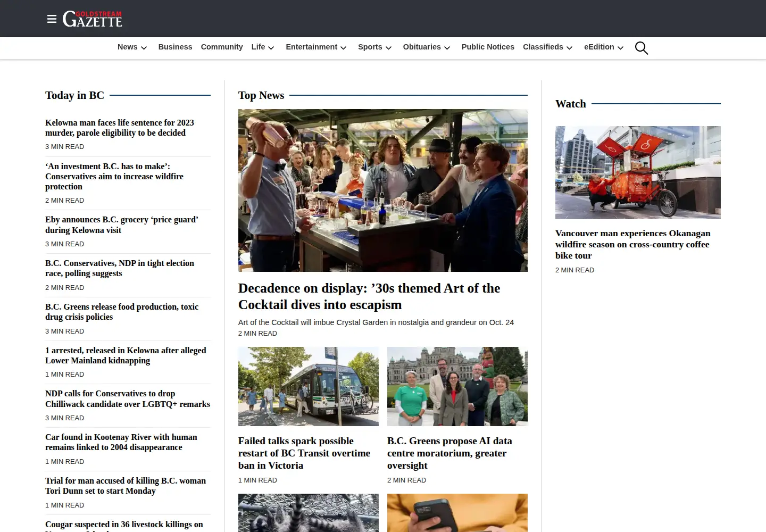Open the hamburger menu icon
Viewport: 766px width, 532px height.
pyautogui.click(x=52, y=19)
